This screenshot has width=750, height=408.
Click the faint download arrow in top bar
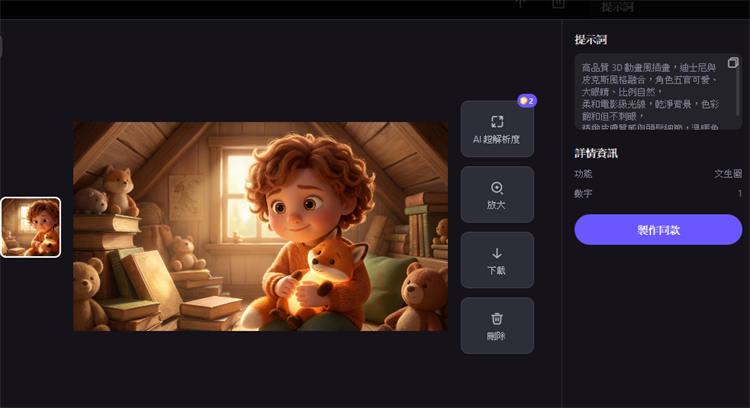pyautogui.click(x=521, y=4)
